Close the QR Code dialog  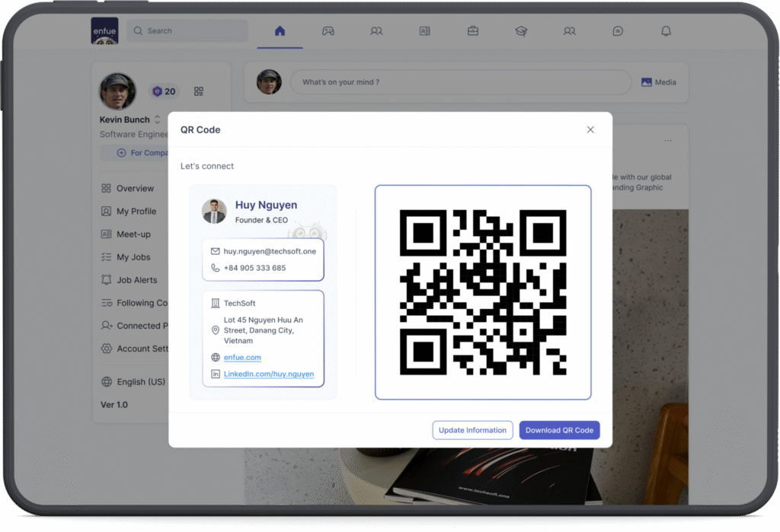click(x=590, y=129)
